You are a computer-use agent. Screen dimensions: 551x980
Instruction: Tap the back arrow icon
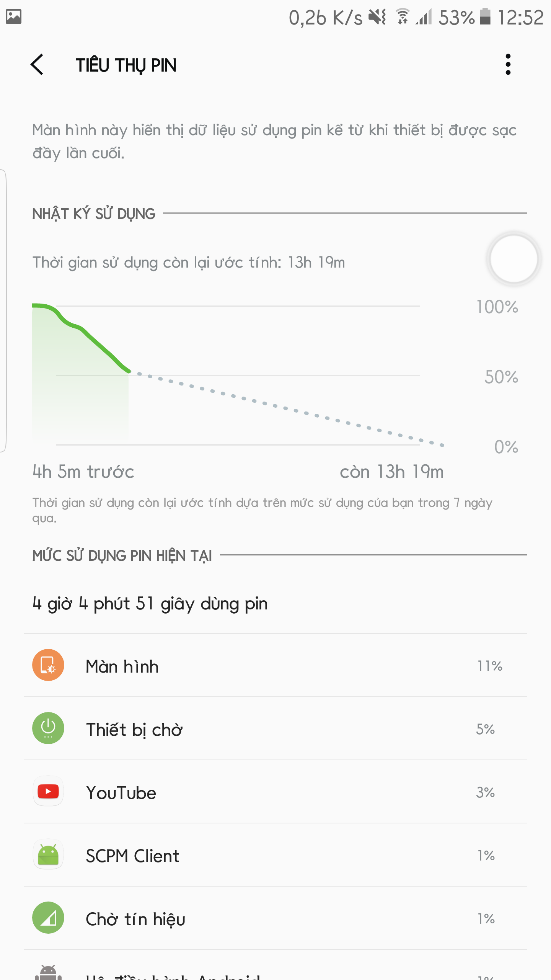click(x=37, y=64)
